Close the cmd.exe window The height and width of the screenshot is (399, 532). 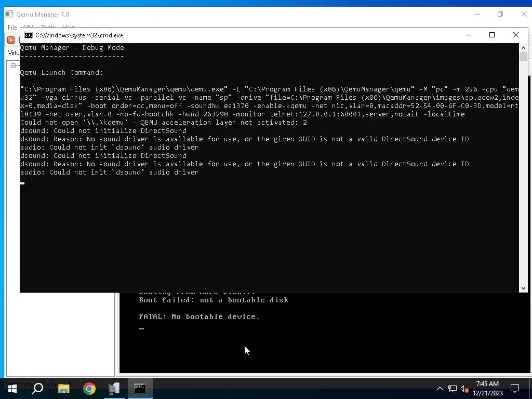pos(516,35)
